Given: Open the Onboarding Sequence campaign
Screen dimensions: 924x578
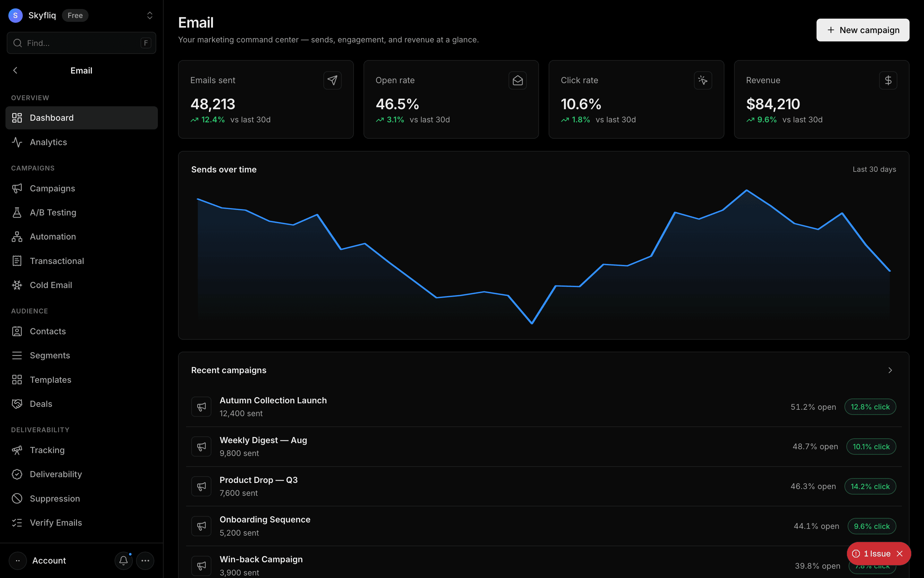Looking at the screenshot, I should (544, 526).
